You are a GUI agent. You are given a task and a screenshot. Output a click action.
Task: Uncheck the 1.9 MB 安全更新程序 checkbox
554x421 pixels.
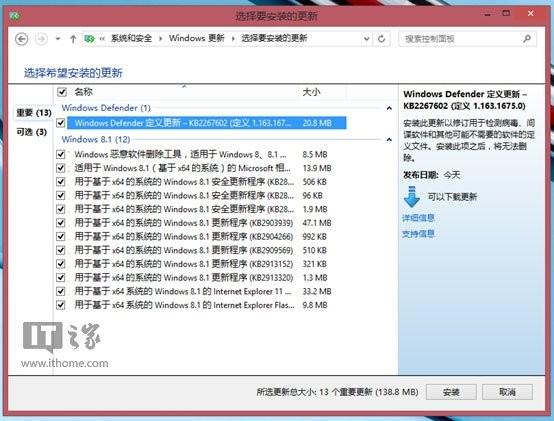61,209
